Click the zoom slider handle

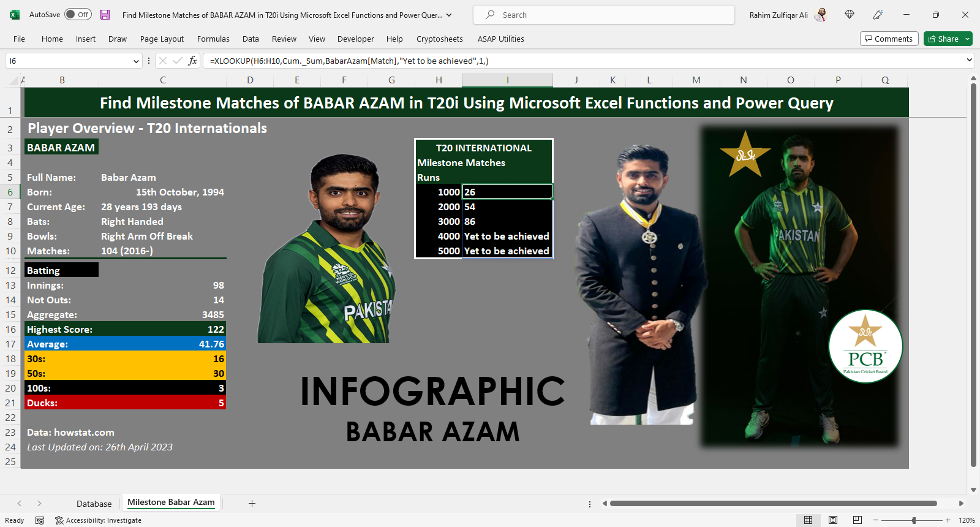(914, 520)
